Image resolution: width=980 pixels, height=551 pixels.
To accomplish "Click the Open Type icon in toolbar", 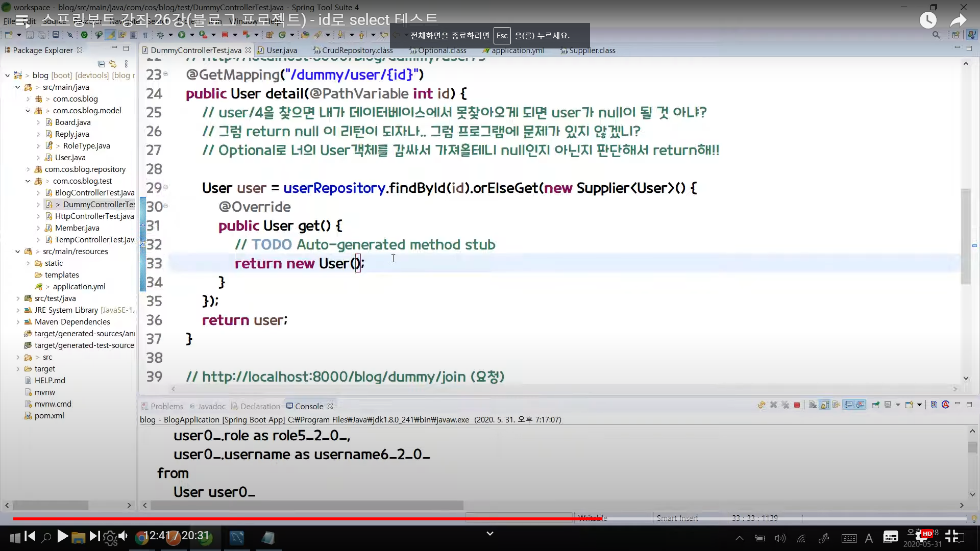I will click(x=305, y=35).
